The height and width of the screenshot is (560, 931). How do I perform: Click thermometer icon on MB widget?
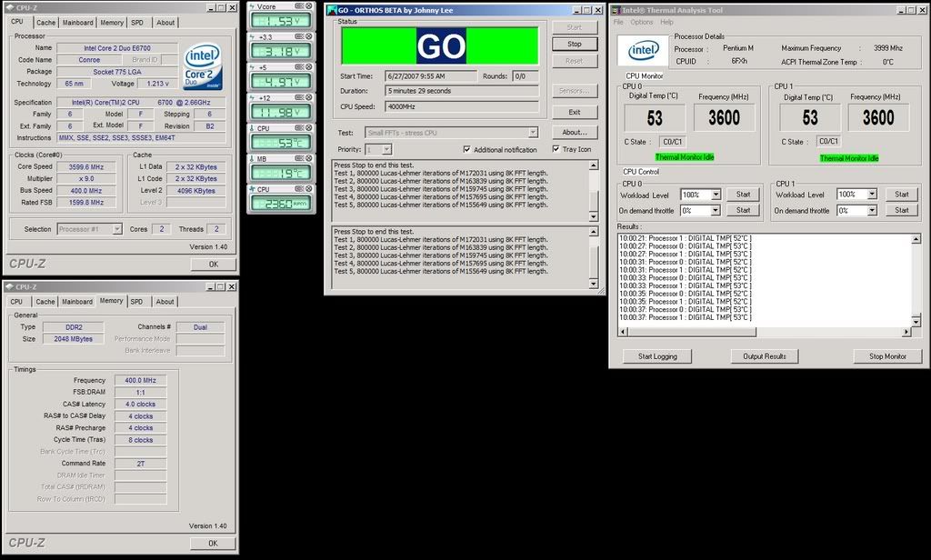[x=253, y=159]
